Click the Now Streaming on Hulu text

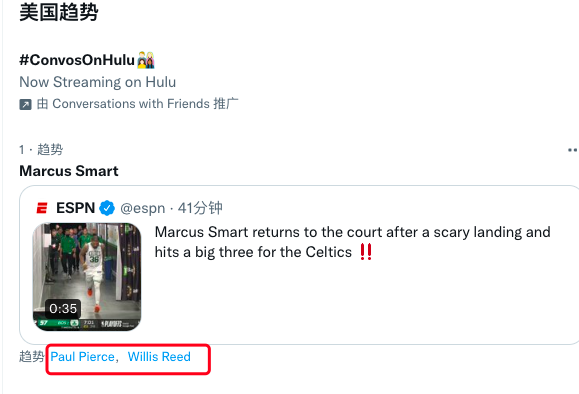[97, 82]
